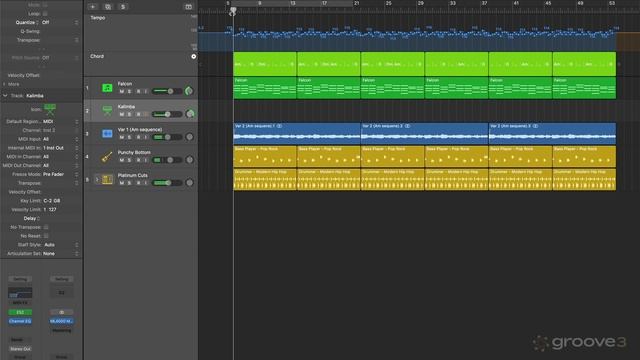
Task: Click the playhead marker in the ruler
Action: click(233, 11)
